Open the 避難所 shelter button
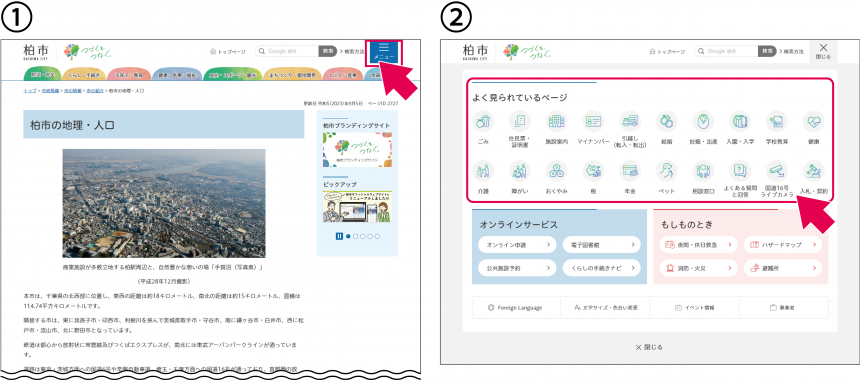 click(783, 268)
